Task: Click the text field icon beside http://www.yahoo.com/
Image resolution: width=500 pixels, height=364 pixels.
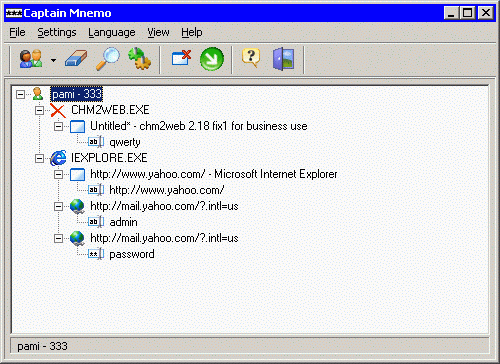Action: tap(96, 190)
